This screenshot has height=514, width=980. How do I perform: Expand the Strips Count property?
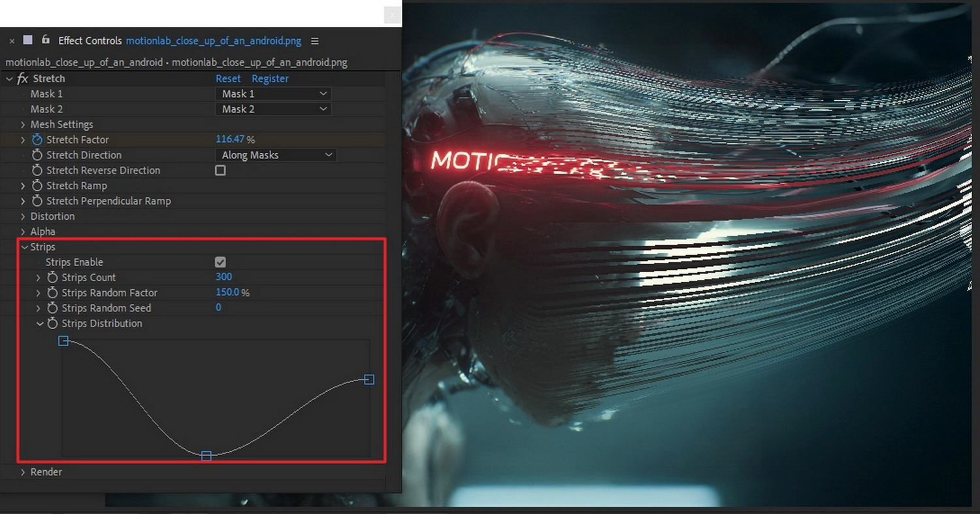(39, 277)
